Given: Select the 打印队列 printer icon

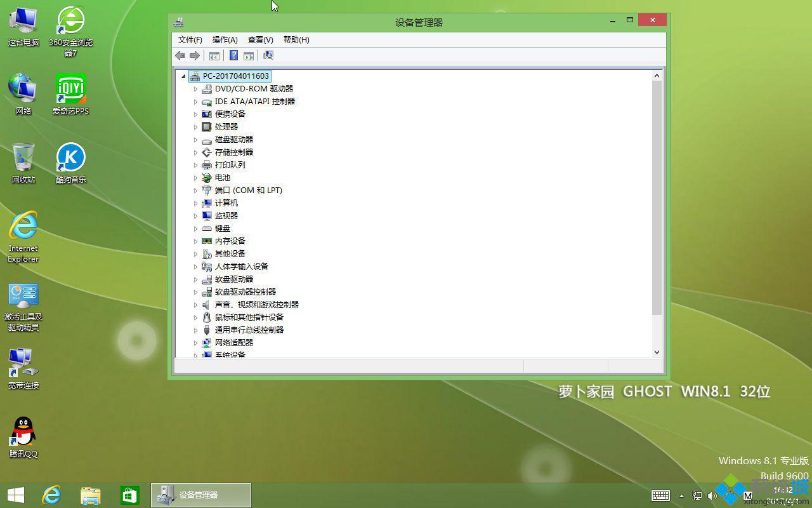Looking at the screenshot, I should coord(207,165).
